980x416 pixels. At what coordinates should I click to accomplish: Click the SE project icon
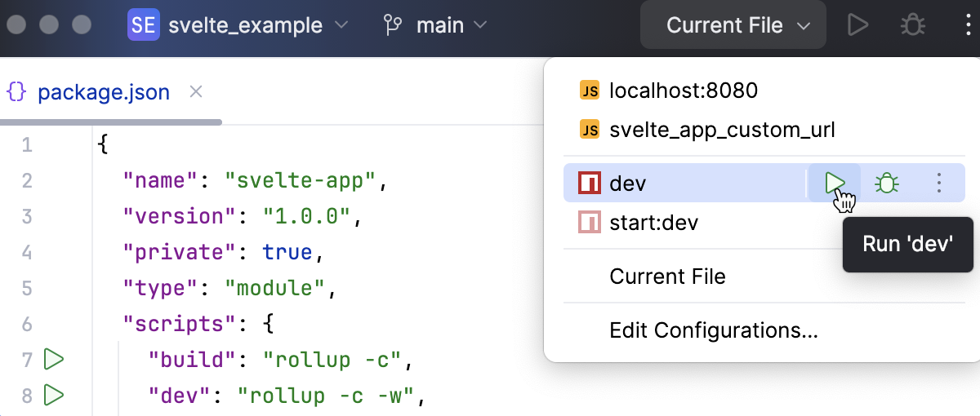pyautogui.click(x=143, y=25)
